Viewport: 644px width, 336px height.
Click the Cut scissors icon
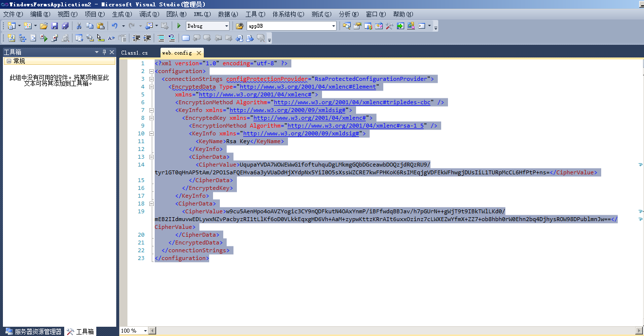79,26
